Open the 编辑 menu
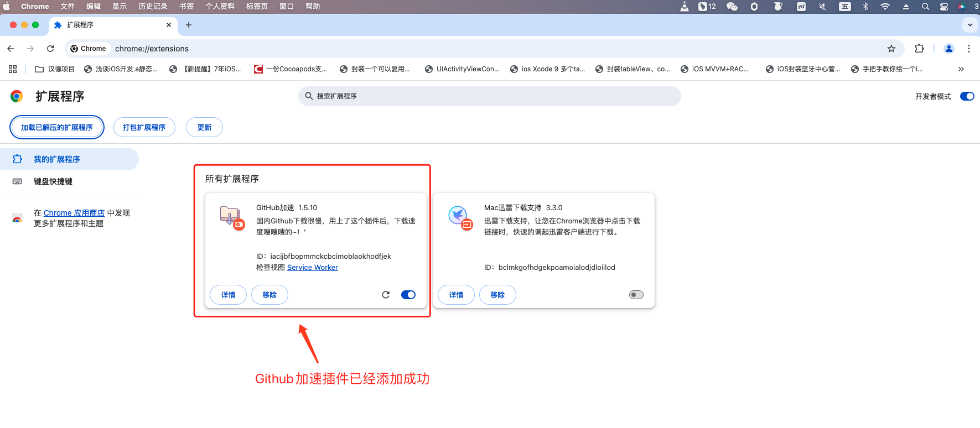The image size is (980, 428). point(94,7)
